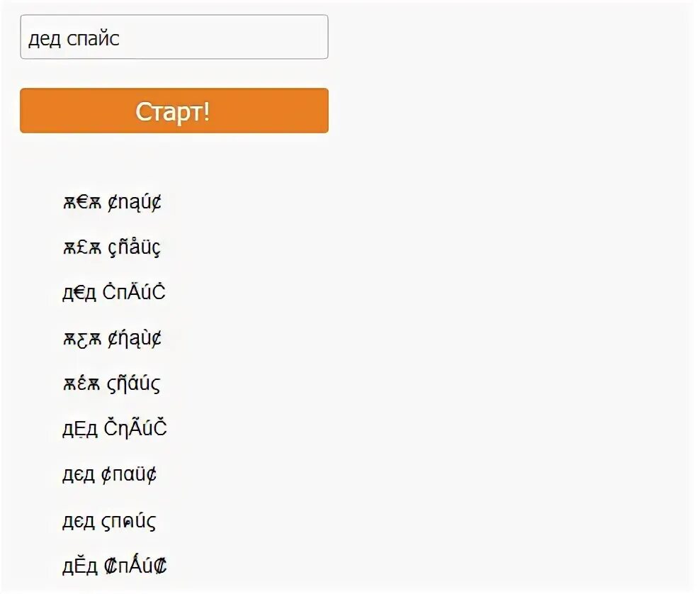Click the word 'ĊпÄúĊ' in the third result
Image resolution: width=700 pixels, height=594 pixels.
(134, 293)
